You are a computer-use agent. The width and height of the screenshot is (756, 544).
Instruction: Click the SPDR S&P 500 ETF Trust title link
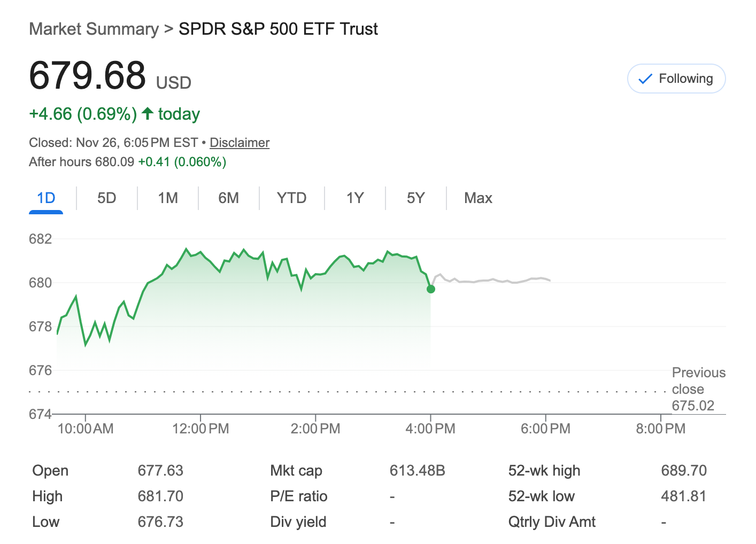tap(277, 29)
